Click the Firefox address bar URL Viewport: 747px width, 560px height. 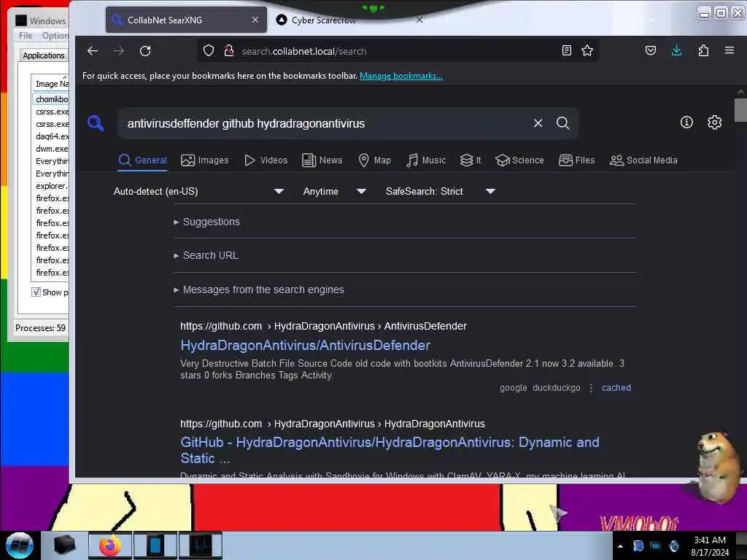(x=304, y=52)
